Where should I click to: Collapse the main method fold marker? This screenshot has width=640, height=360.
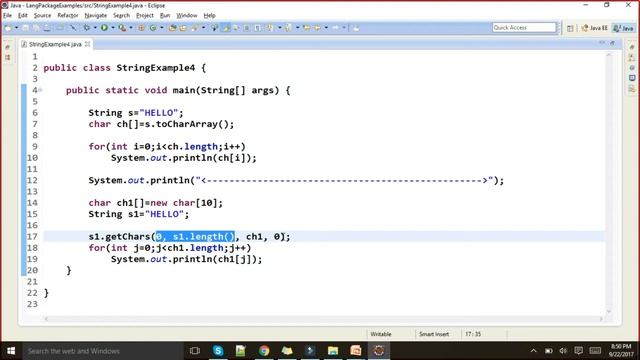coord(40,90)
